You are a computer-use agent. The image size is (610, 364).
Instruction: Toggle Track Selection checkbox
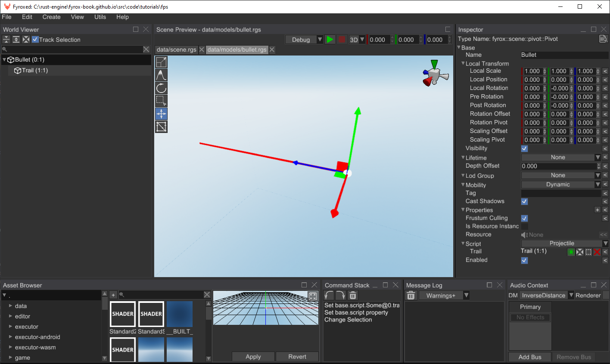pos(35,40)
